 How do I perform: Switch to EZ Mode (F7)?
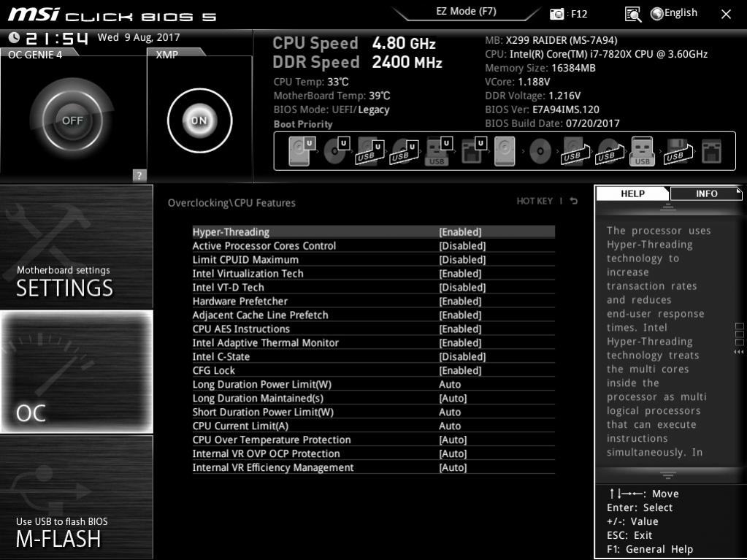466,12
